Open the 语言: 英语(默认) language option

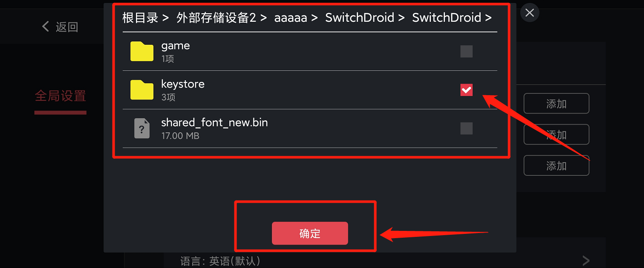click(220, 261)
